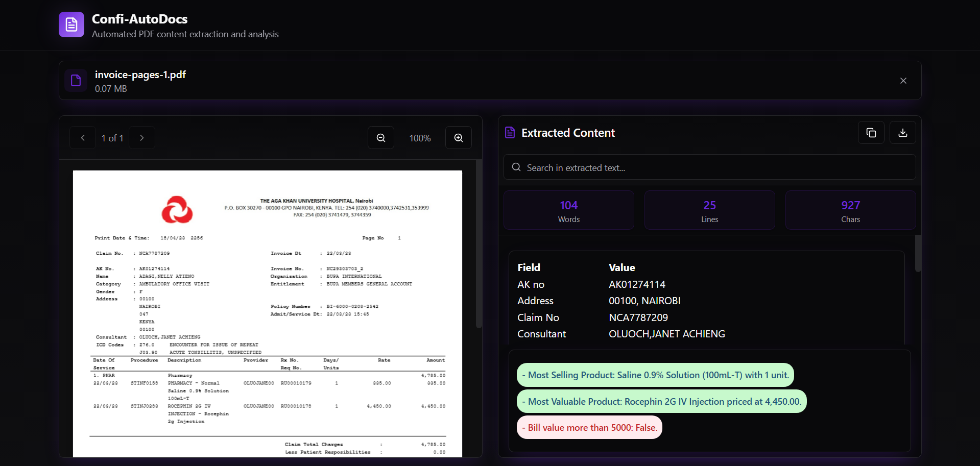Viewport: 980px width, 466px height.
Task: Click the 104 Words stat card
Action: click(569, 210)
